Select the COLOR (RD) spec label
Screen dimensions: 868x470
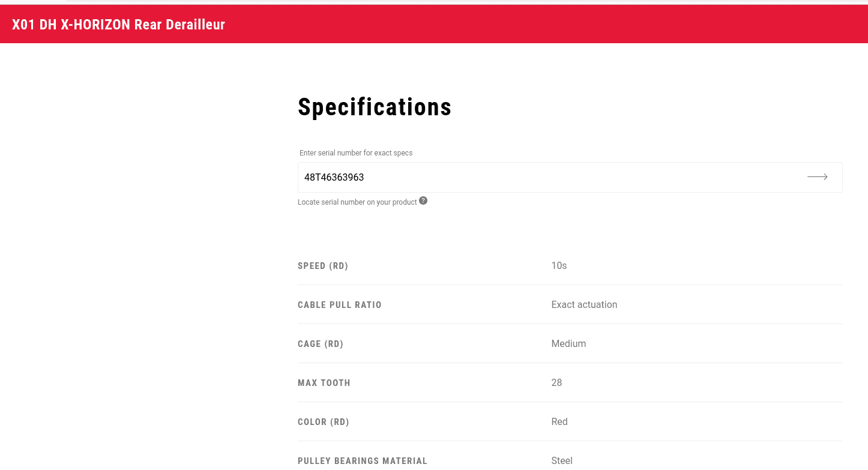[x=324, y=422]
